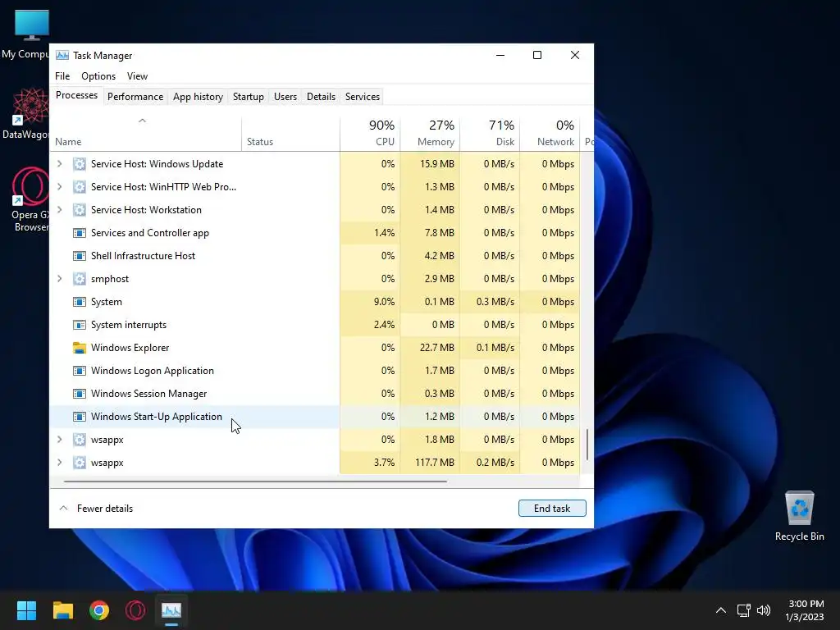The image size is (840, 630).
Task: Click the 9.0% CPU value for System
Action: pos(384,302)
